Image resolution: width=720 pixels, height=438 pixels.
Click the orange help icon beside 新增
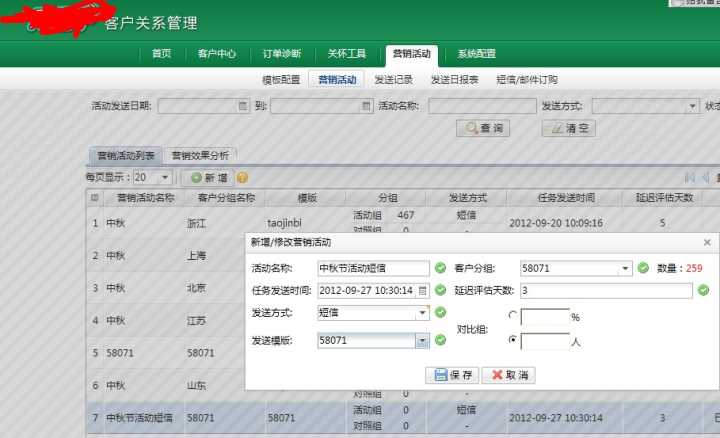(242, 177)
